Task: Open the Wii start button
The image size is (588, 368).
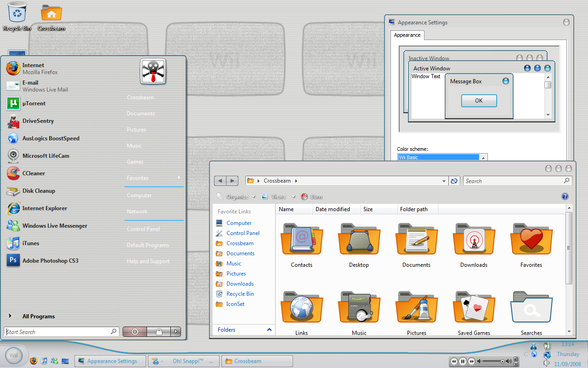Action: coord(14,355)
